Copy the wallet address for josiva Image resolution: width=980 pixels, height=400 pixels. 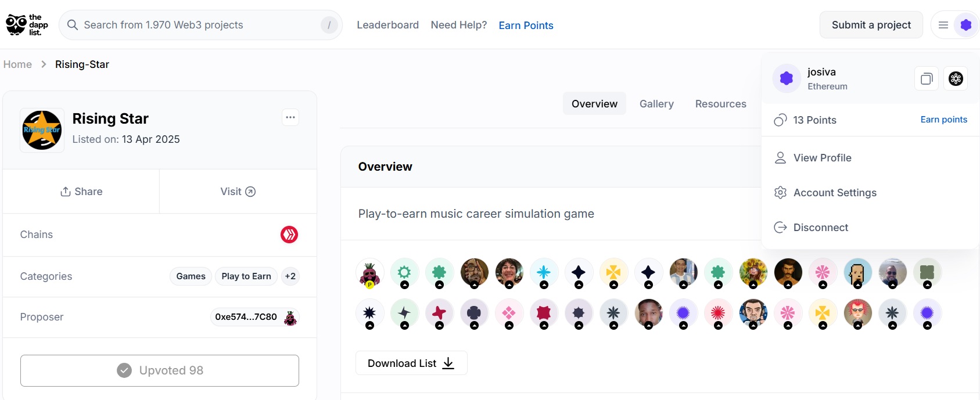pos(927,78)
